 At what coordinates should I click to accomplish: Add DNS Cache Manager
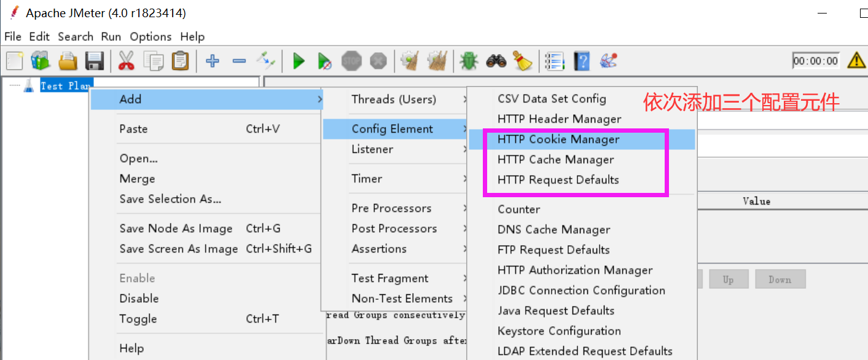click(582, 230)
